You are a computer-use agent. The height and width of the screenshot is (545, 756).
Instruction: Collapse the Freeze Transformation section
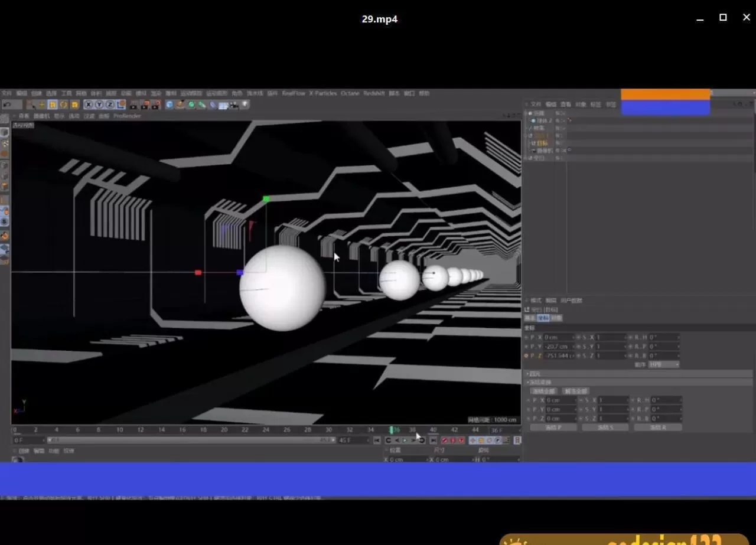click(540, 382)
